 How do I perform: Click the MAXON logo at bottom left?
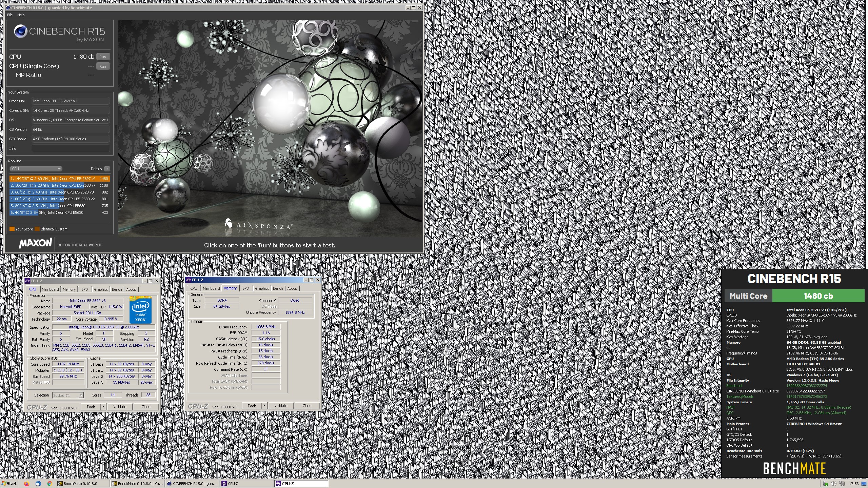coord(35,243)
